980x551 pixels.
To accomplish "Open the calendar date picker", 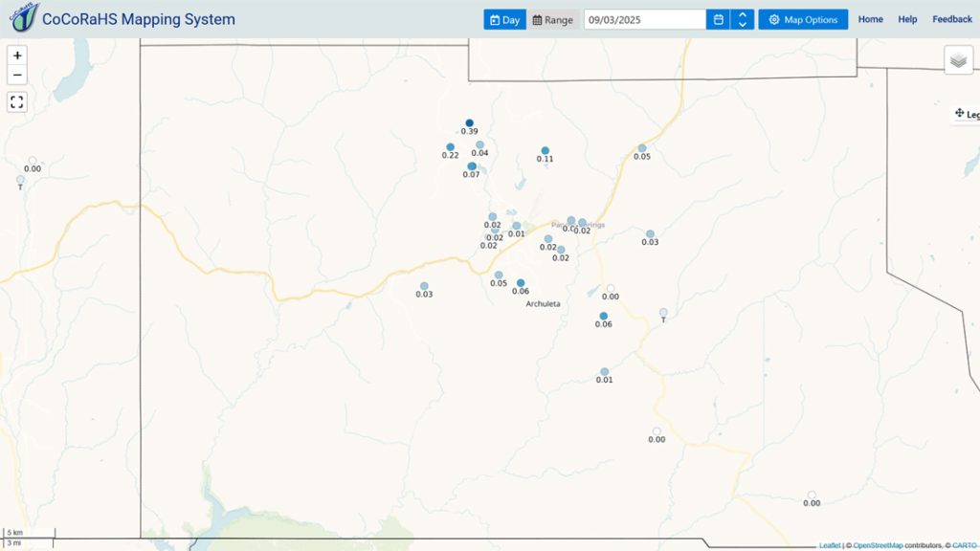I will tap(718, 19).
